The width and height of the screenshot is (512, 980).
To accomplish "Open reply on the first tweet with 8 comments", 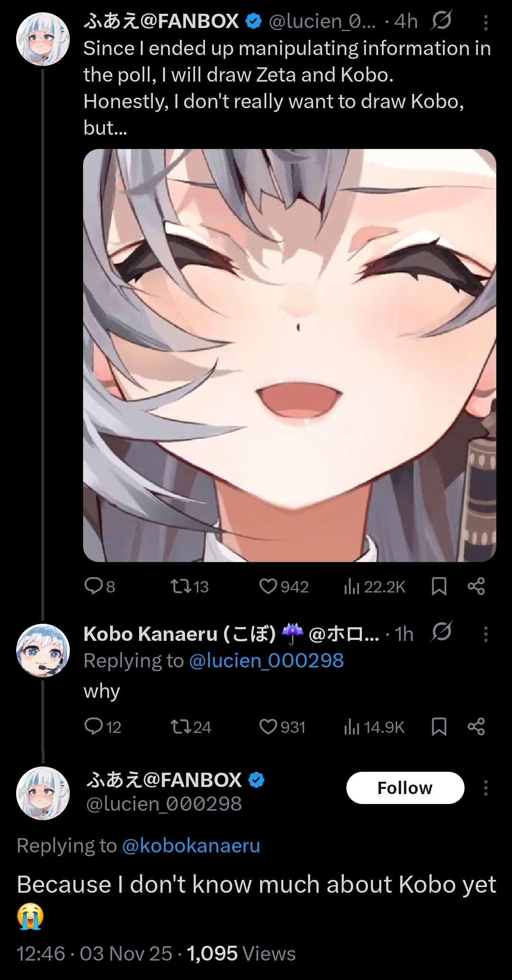I will 100,587.
